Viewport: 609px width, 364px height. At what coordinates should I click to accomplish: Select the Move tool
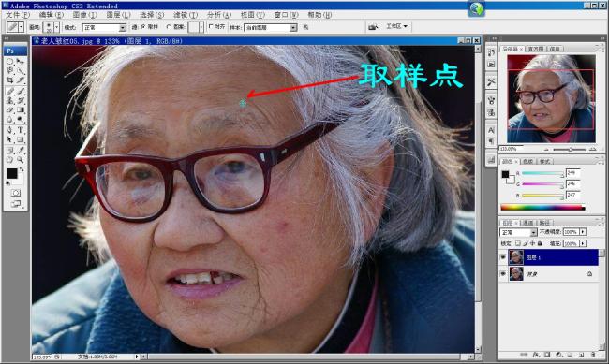[21, 62]
